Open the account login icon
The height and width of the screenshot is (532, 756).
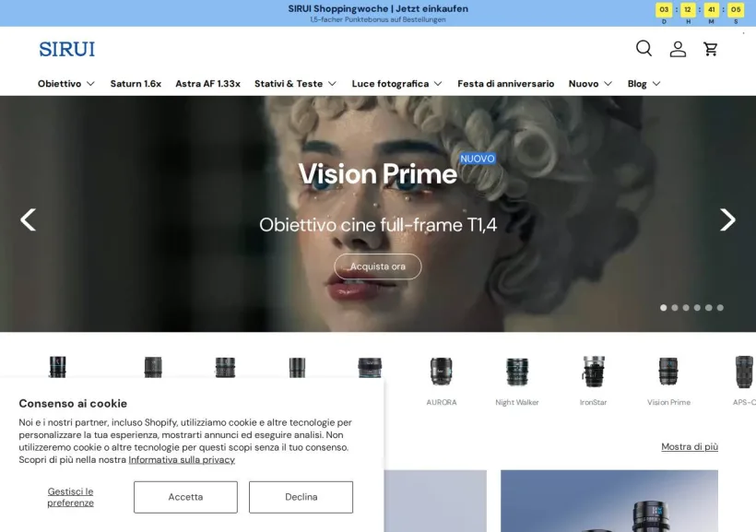tap(678, 49)
